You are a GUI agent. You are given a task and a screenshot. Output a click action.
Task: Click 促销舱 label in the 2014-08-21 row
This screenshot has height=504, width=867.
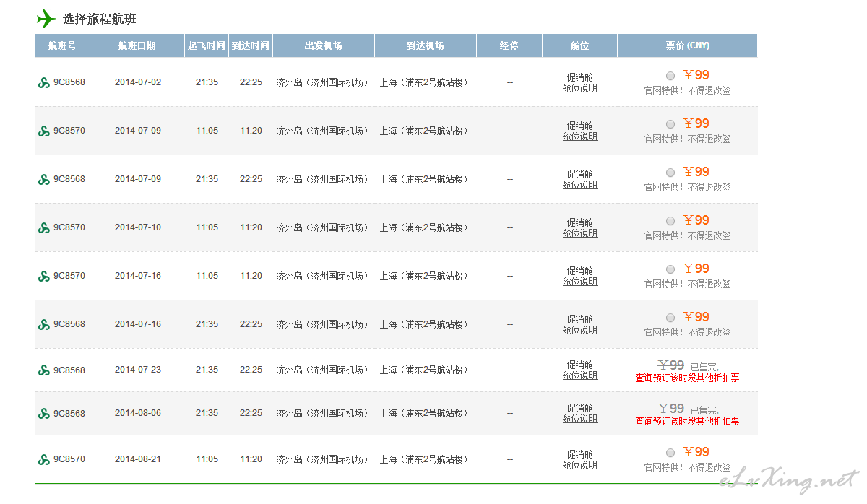pos(580,454)
